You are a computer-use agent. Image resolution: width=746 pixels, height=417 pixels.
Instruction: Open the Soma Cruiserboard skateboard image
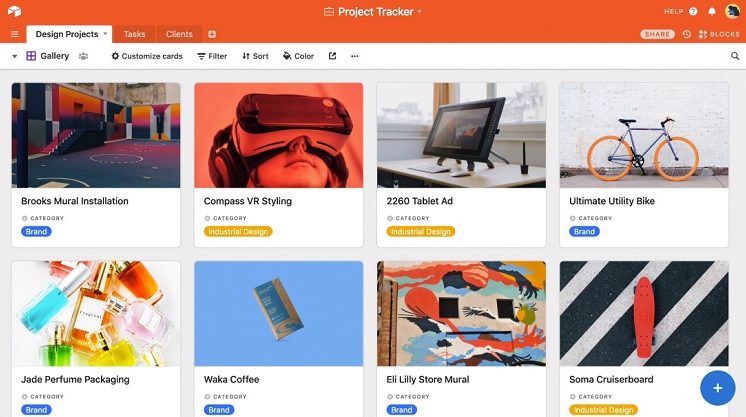tap(644, 314)
